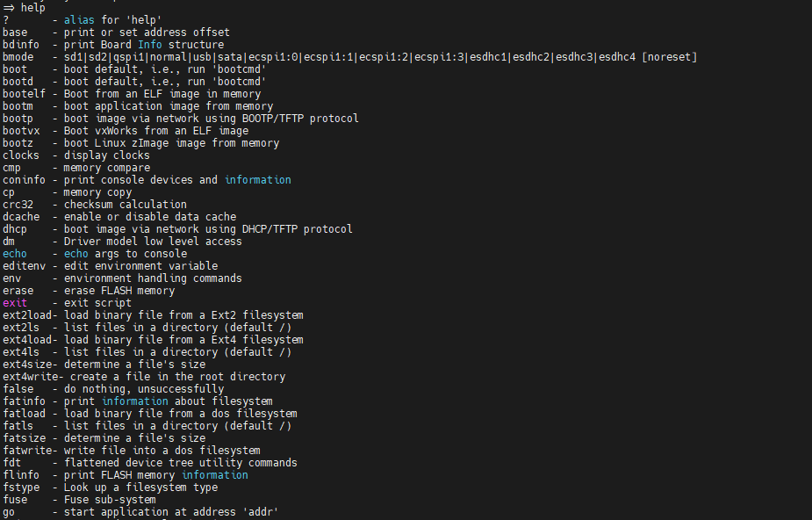The width and height of the screenshot is (812, 520).
Task: Click the 'ext4write' command name
Action: pyautogui.click(x=30, y=377)
